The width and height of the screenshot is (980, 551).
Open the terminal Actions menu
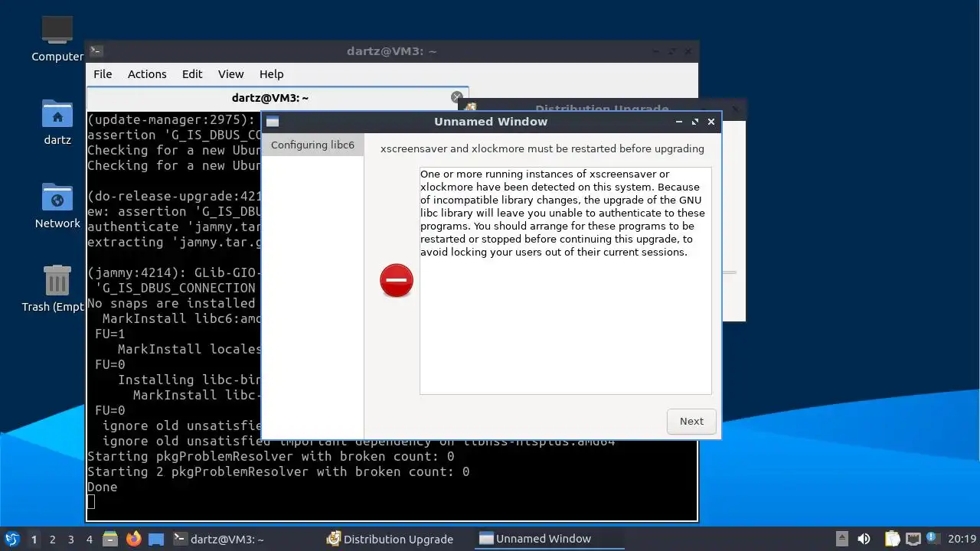(147, 74)
